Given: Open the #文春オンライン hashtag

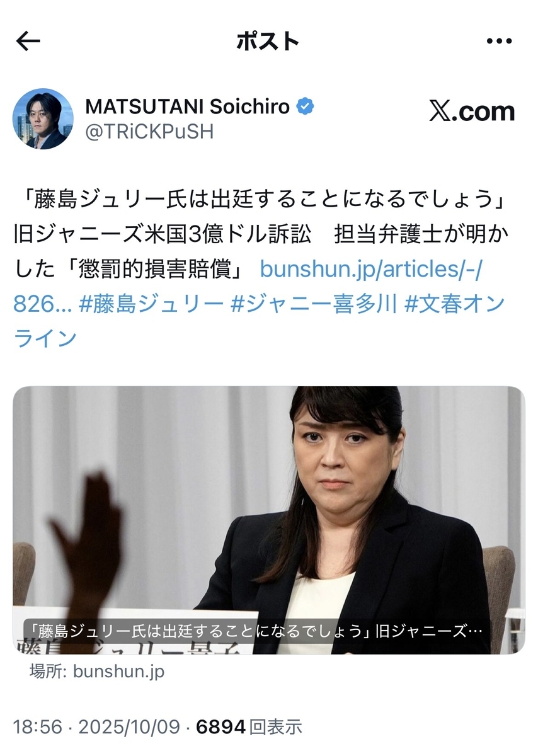Looking at the screenshot, I should (454, 304).
